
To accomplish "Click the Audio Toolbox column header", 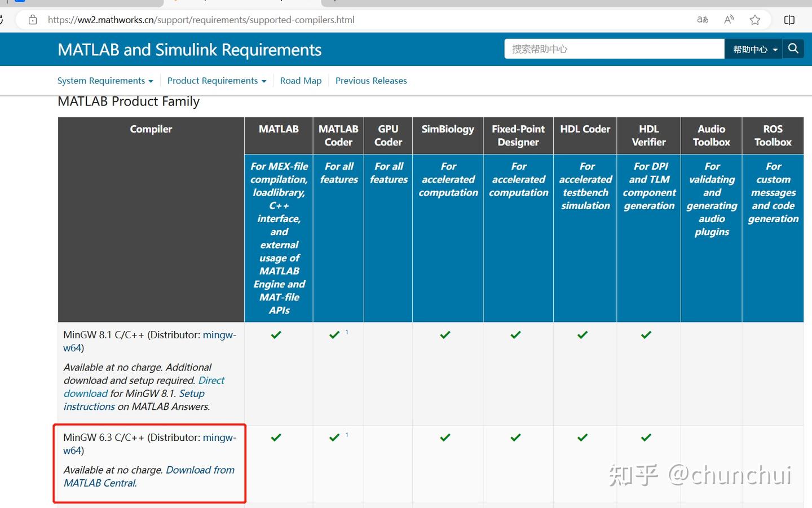I will point(712,136).
